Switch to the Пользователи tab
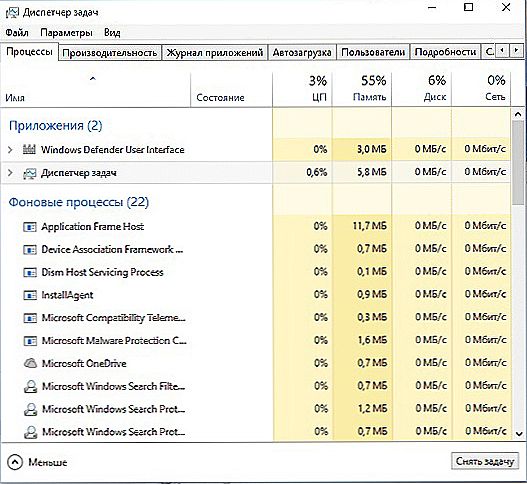Screen dimensions: 527x484 pyautogui.click(x=373, y=53)
